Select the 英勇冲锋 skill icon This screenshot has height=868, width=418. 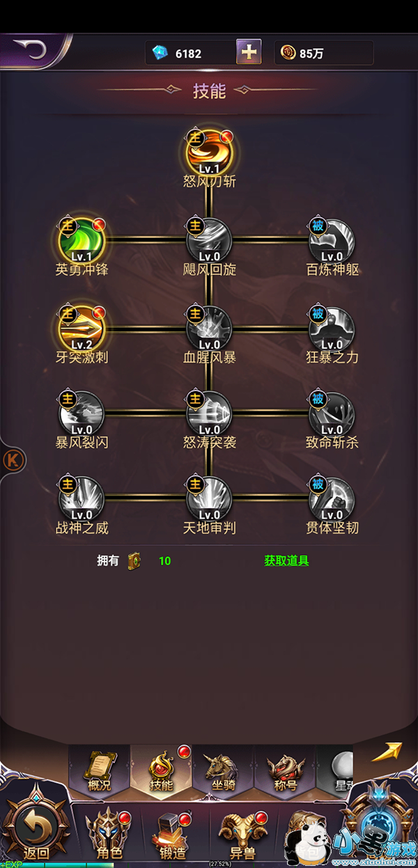coord(81,240)
